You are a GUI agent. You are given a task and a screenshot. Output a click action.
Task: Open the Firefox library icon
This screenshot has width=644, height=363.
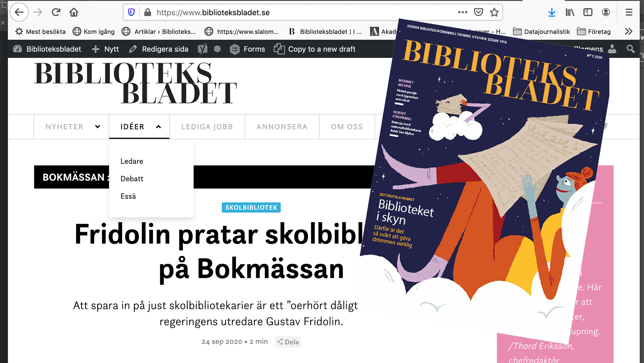pyautogui.click(x=570, y=12)
